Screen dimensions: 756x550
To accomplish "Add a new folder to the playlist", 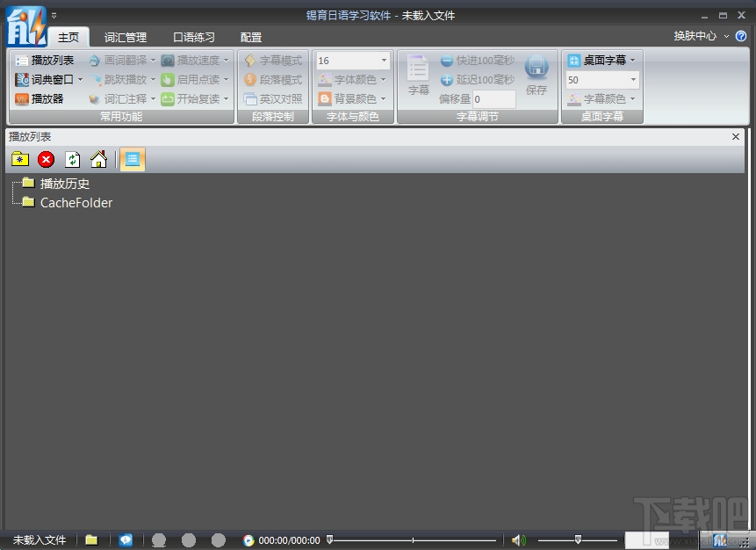I will [x=20, y=159].
